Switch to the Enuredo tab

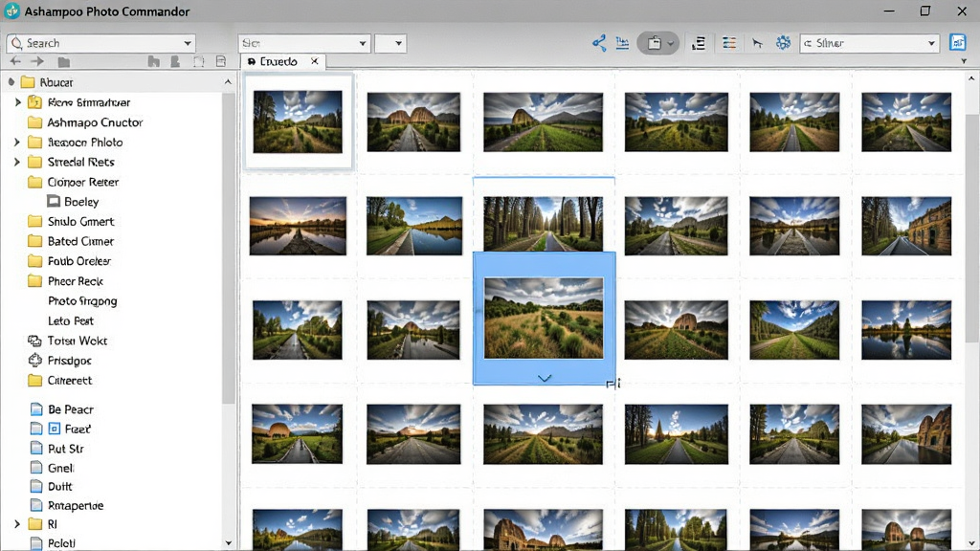tap(273, 61)
